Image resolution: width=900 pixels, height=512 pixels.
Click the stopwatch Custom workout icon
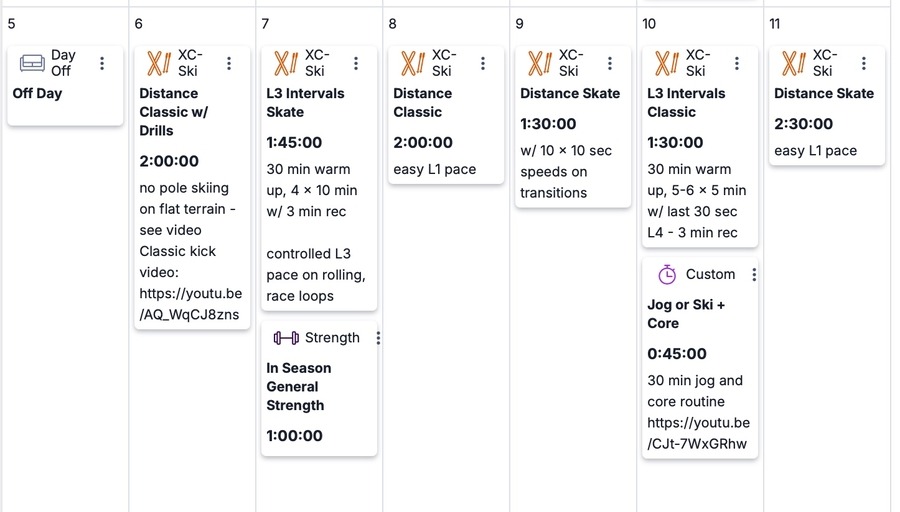point(667,274)
